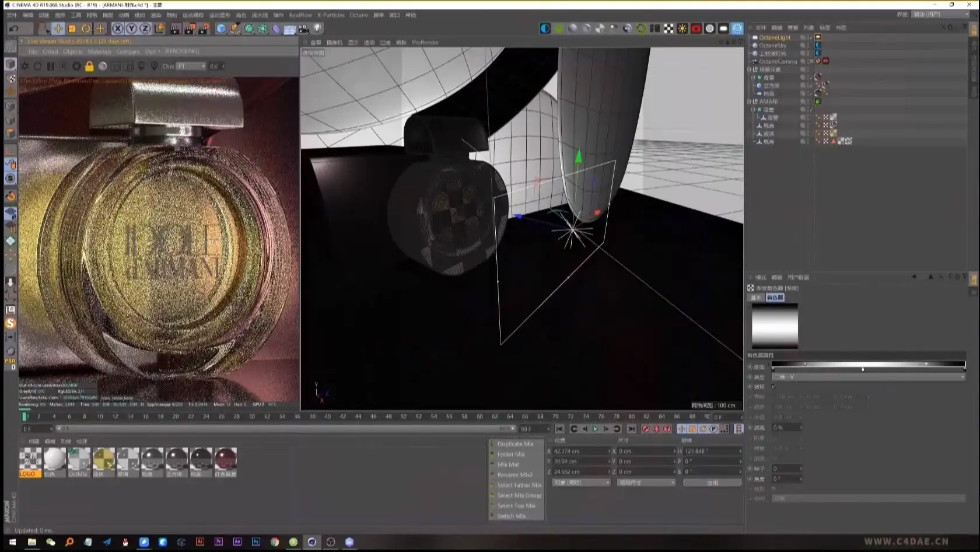The image size is (980, 552).
Task: Click the yellow padlock icon in Live Viewer toolbar
Action: [x=89, y=66]
